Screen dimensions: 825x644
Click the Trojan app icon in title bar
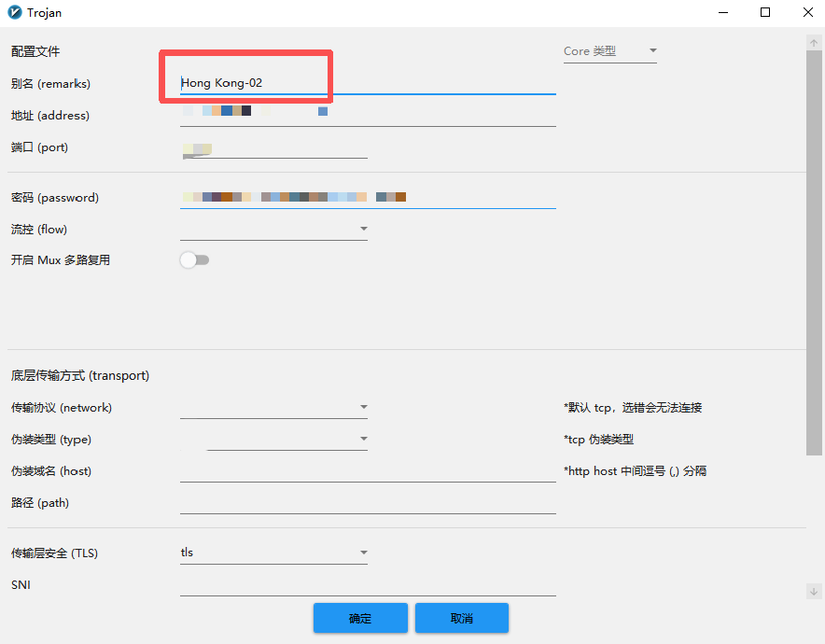pos(14,13)
